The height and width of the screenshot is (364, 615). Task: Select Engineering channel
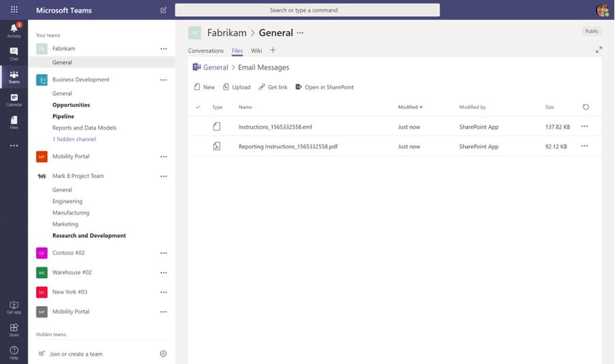[67, 201]
